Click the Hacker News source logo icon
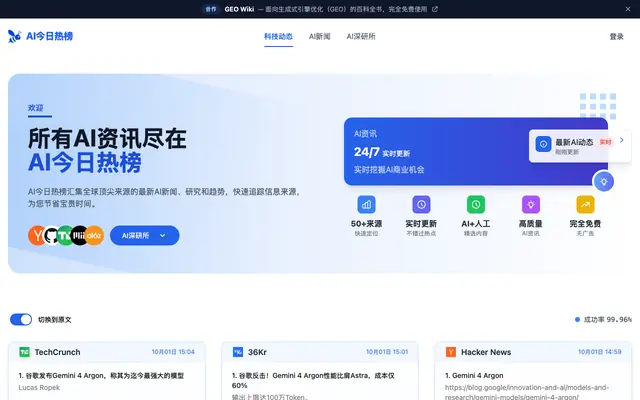 pos(451,352)
